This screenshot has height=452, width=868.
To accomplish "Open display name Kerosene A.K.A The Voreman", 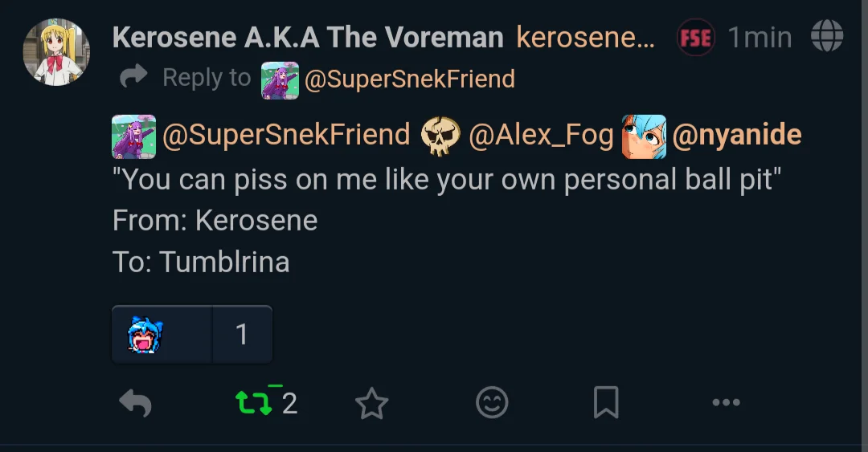I will [308, 37].
